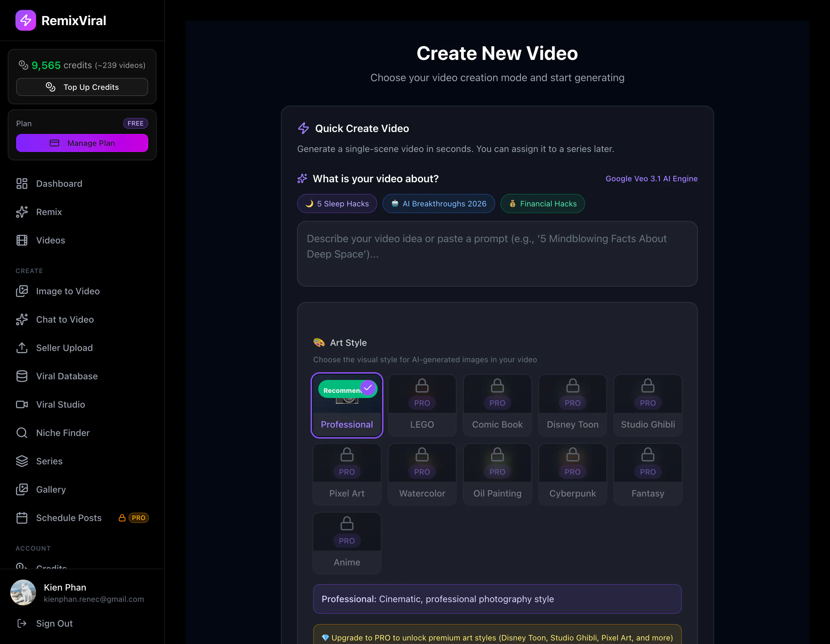
Task: Click the coins icon beside 9,565 credits
Action: tap(24, 65)
